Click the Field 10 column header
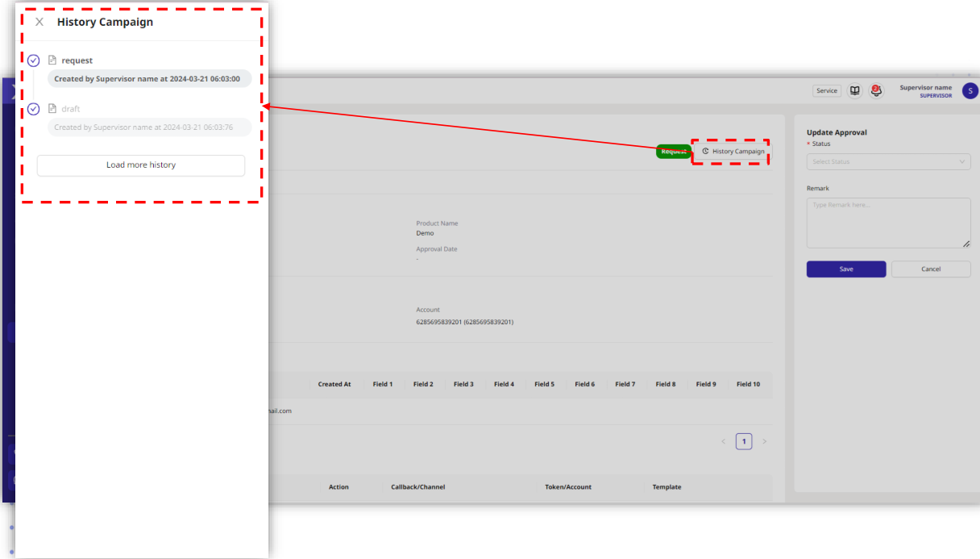This screenshot has width=980, height=559. pos(748,384)
